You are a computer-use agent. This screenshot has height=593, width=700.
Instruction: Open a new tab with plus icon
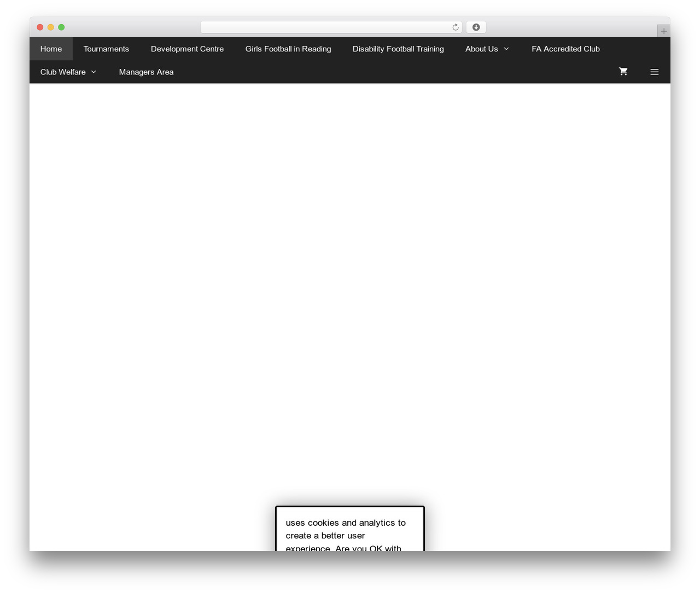(663, 31)
